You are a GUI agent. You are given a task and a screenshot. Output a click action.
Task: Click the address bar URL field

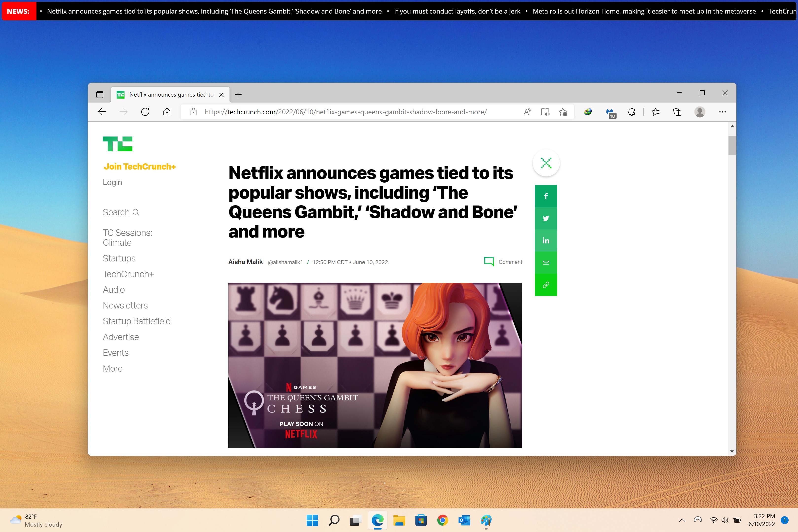click(346, 112)
